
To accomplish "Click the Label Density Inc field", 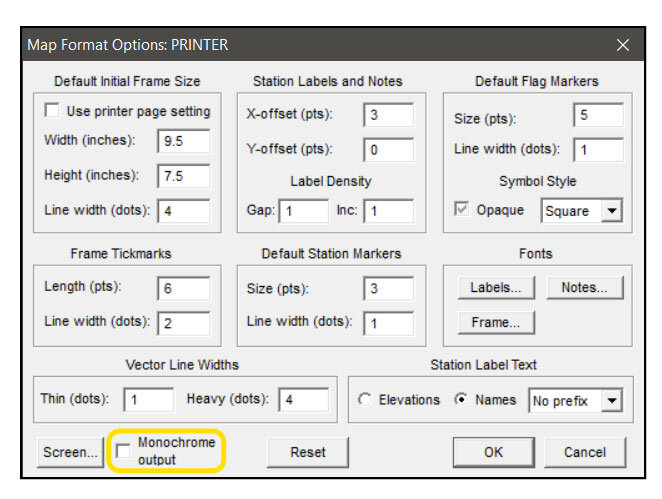I will coord(388,211).
